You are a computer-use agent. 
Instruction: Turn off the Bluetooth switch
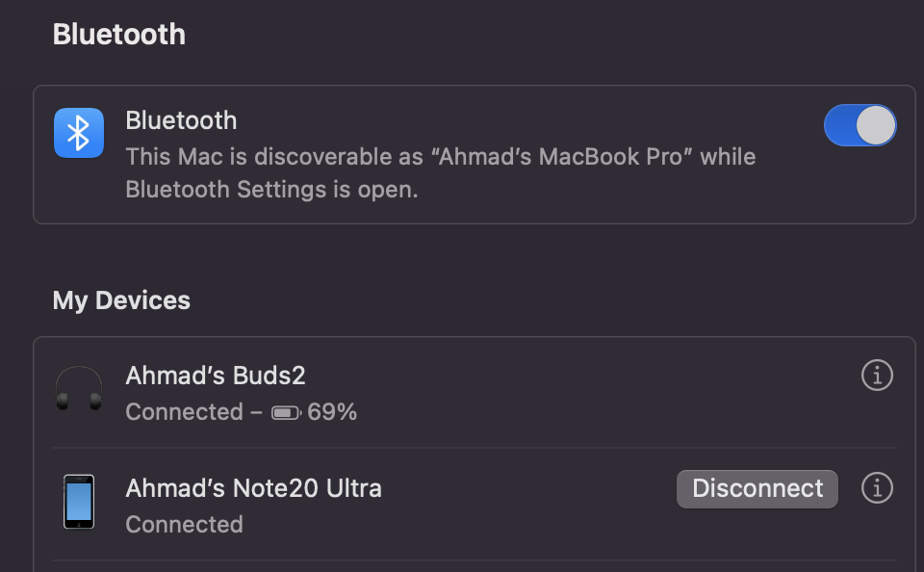[x=860, y=126]
